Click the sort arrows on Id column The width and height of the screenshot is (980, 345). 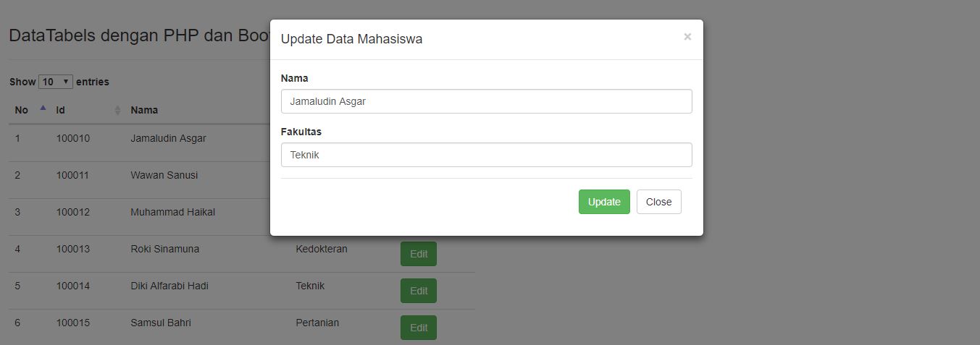tap(117, 110)
